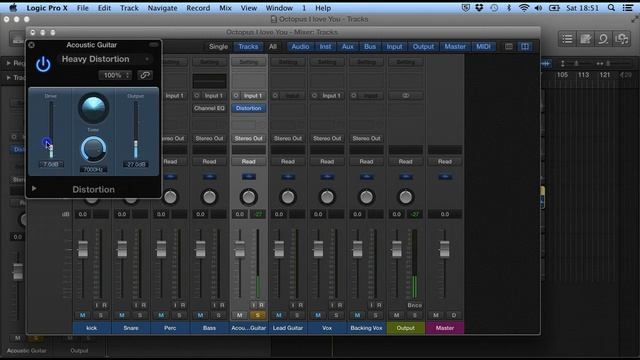
Task: Click the volume icon in menu bar
Action: point(538,8)
